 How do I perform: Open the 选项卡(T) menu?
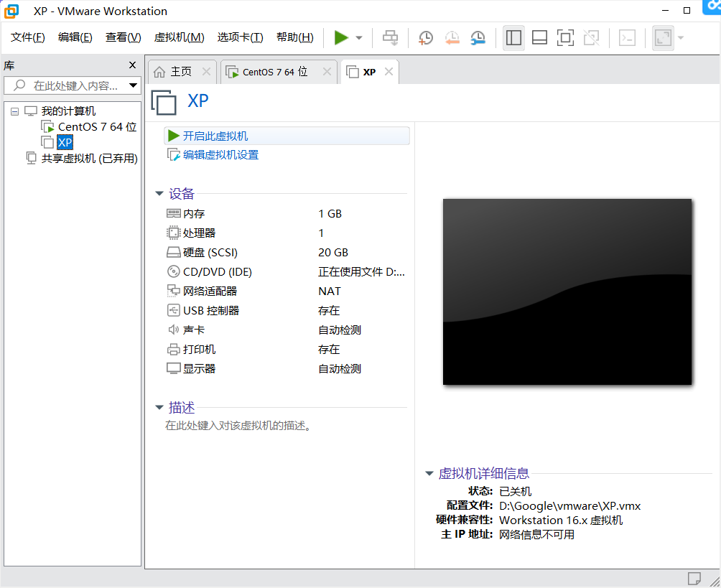pos(240,37)
